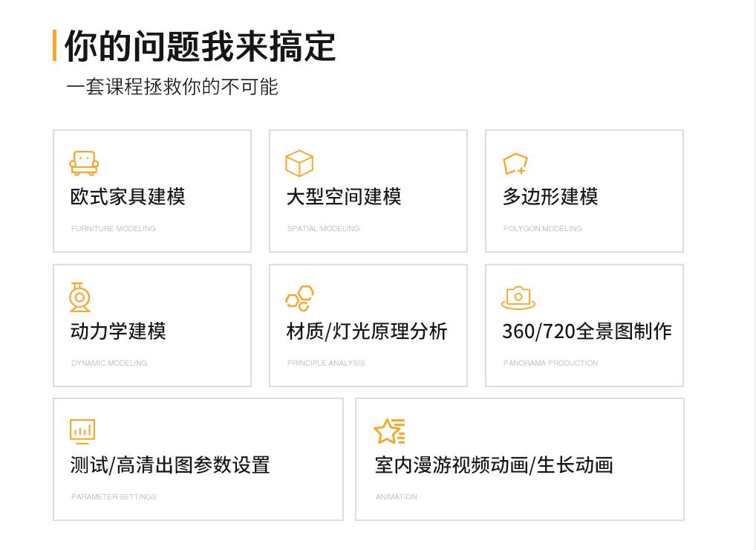Click the FURNITURE MODELING subtitle text

[x=113, y=228]
